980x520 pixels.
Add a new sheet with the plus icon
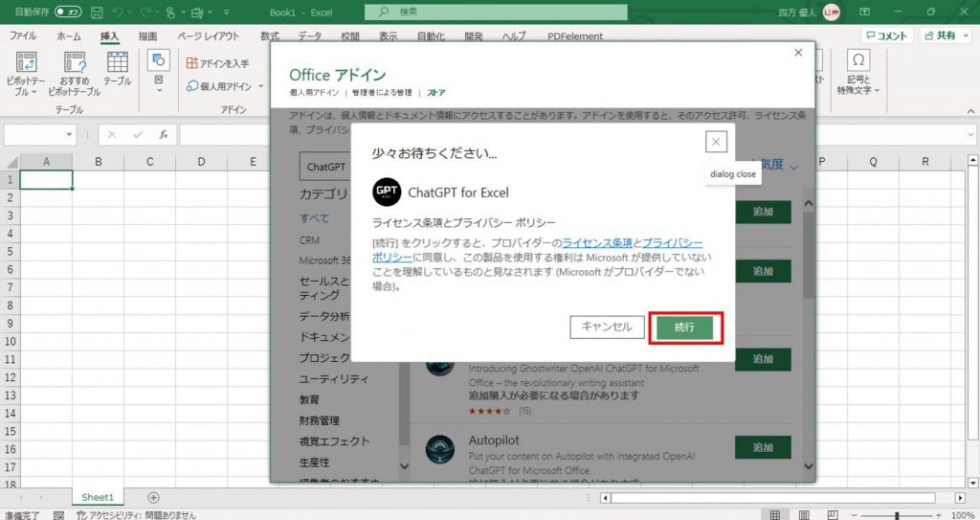(153, 497)
